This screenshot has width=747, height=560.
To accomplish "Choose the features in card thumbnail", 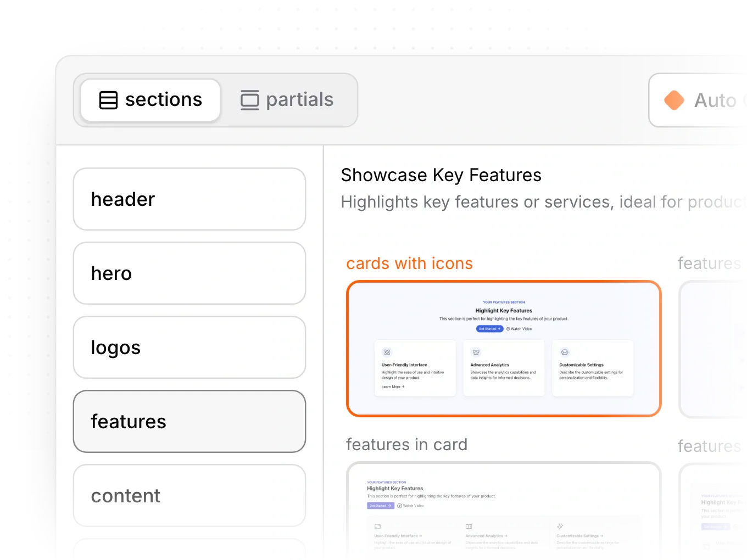I will (504, 509).
